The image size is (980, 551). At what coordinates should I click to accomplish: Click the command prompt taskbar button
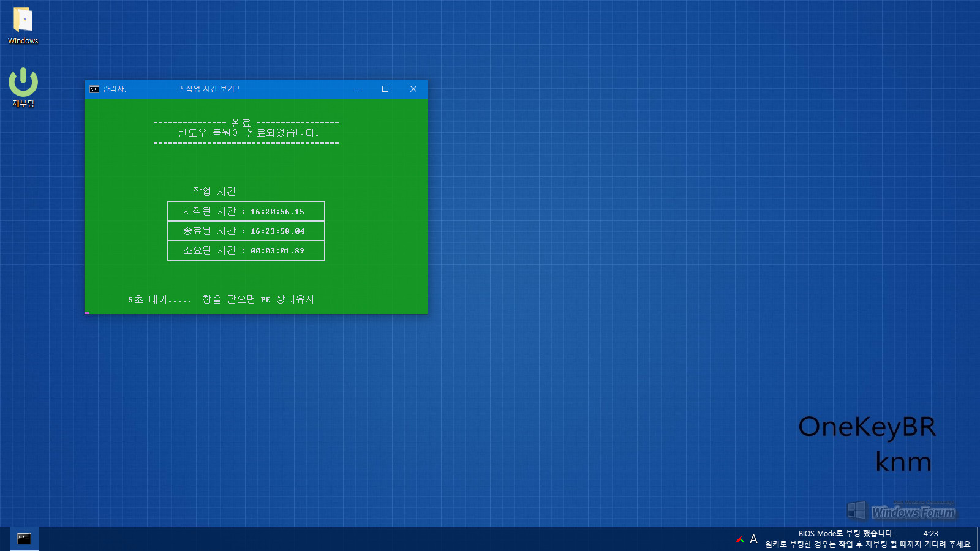(x=24, y=539)
